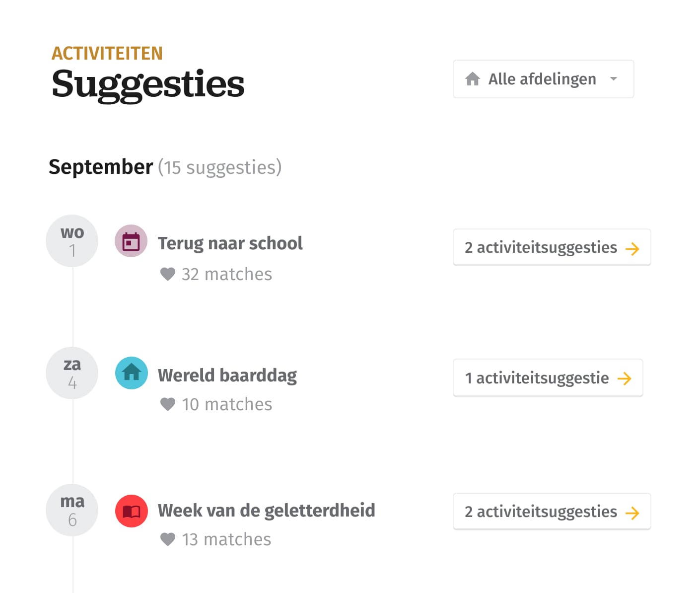
Task: Expand departments list via the caret arrow
Action: [x=614, y=79]
